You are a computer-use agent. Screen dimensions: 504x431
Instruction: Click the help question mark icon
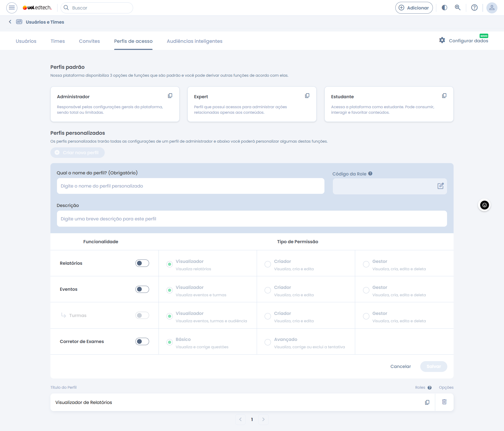coord(474,8)
